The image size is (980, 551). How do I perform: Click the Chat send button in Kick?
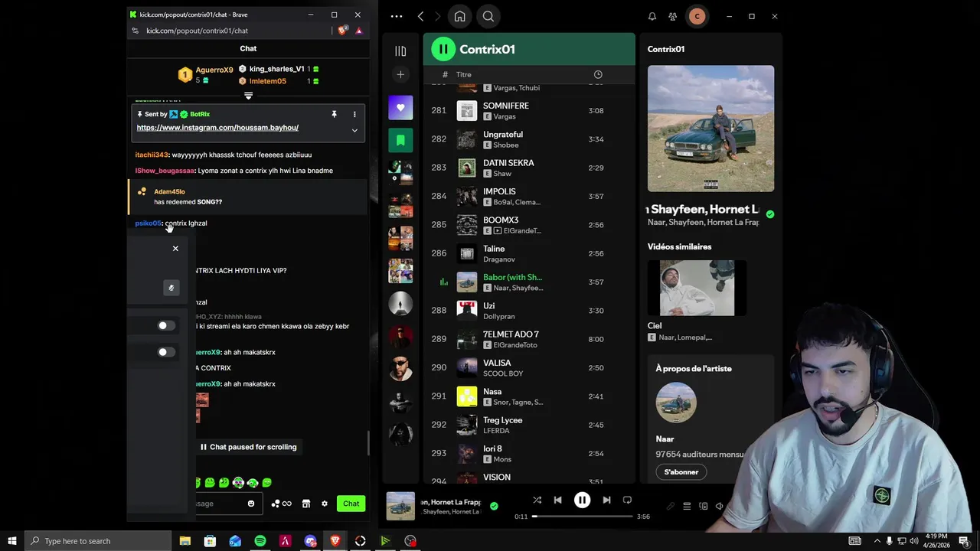point(351,504)
